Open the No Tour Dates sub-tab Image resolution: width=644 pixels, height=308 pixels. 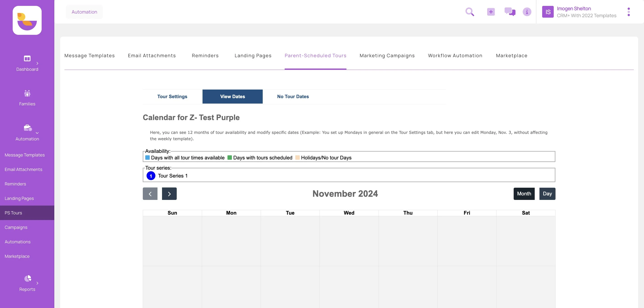(293, 97)
